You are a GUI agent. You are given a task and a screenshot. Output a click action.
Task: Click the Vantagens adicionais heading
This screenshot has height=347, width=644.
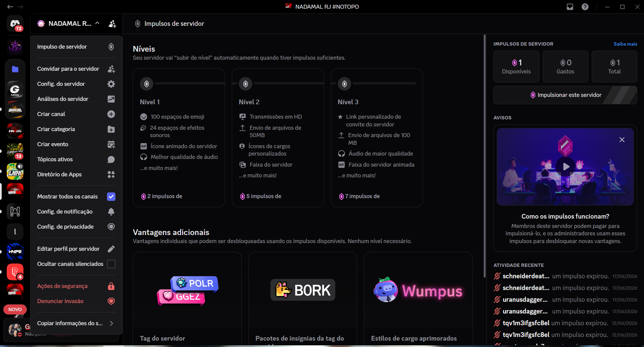(171, 232)
